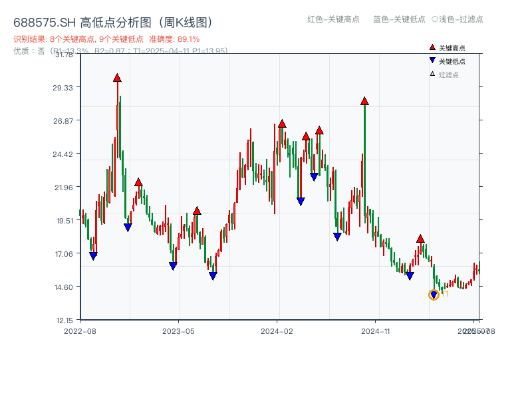
Task: Select the first blue low triangle near 2022-08
Action: click(x=94, y=254)
